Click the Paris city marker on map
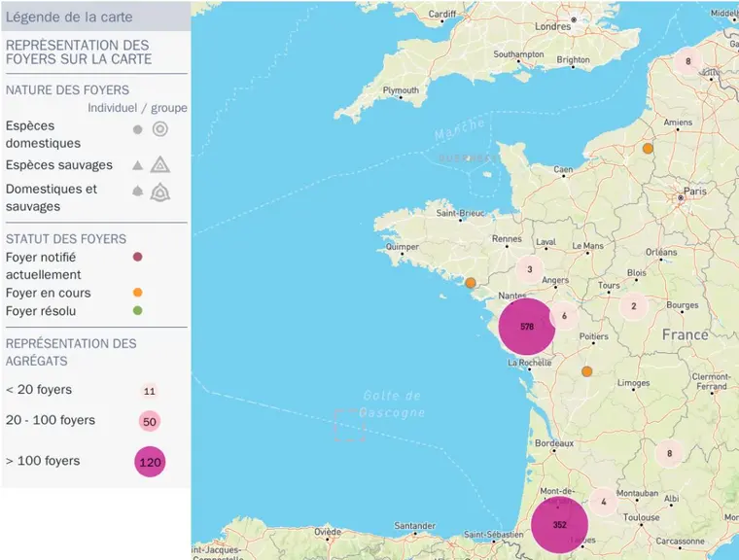This screenshot has width=739, height=560. click(x=681, y=198)
